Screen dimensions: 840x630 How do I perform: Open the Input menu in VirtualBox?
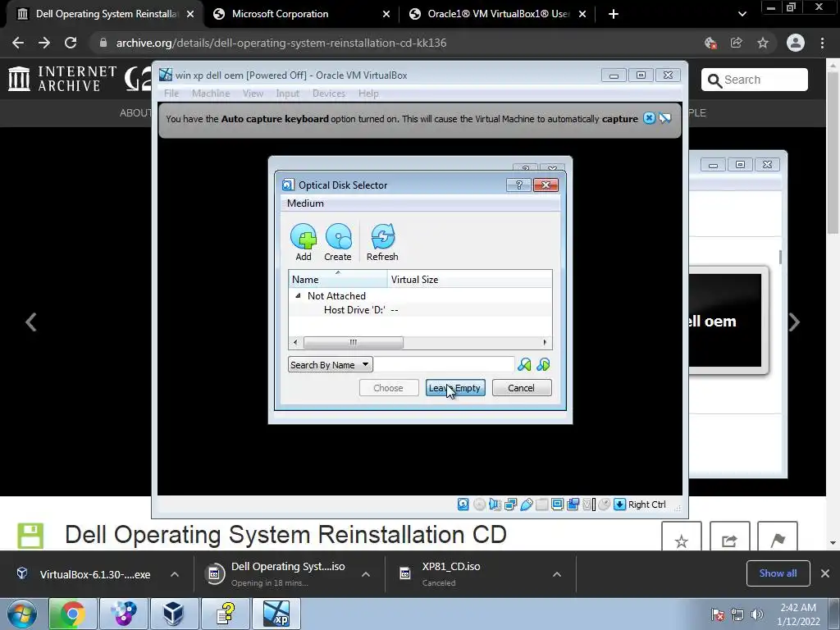coord(288,94)
